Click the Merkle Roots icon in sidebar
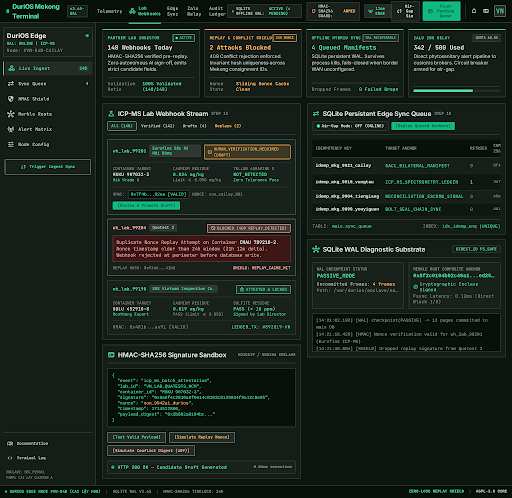 pyautogui.click(x=11, y=114)
